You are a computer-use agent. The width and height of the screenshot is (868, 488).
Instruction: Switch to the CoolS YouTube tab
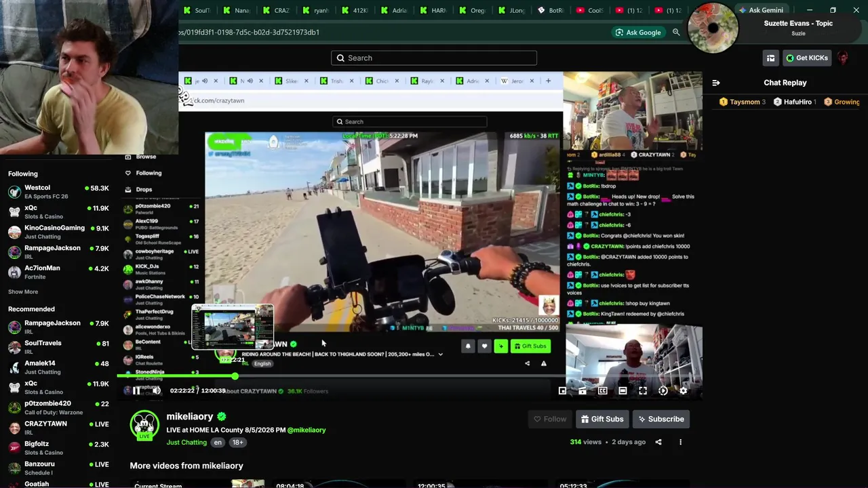pyautogui.click(x=590, y=10)
